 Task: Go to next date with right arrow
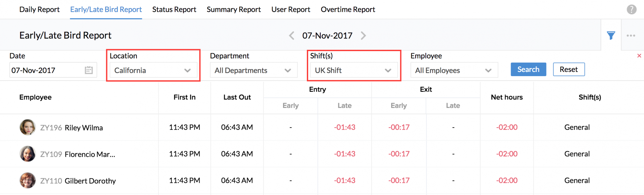(363, 35)
